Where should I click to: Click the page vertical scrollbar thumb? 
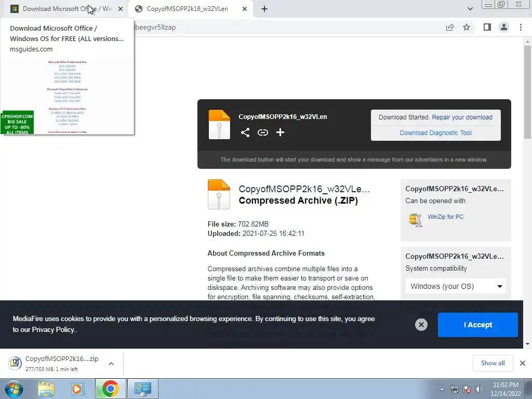click(527, 91)
